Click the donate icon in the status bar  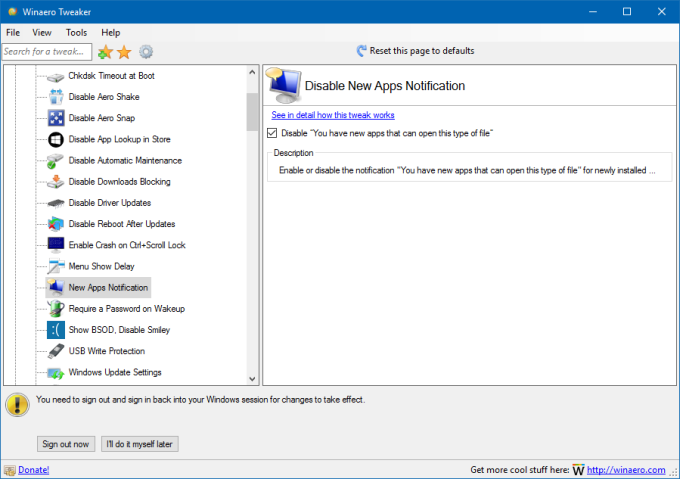pos(10,470)
